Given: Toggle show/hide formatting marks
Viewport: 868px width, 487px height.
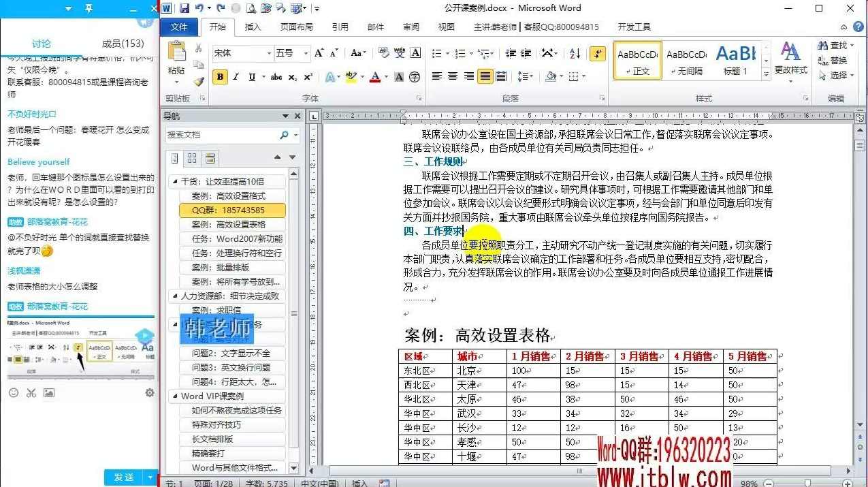Looking at the screenshot, I should (598, 53).
